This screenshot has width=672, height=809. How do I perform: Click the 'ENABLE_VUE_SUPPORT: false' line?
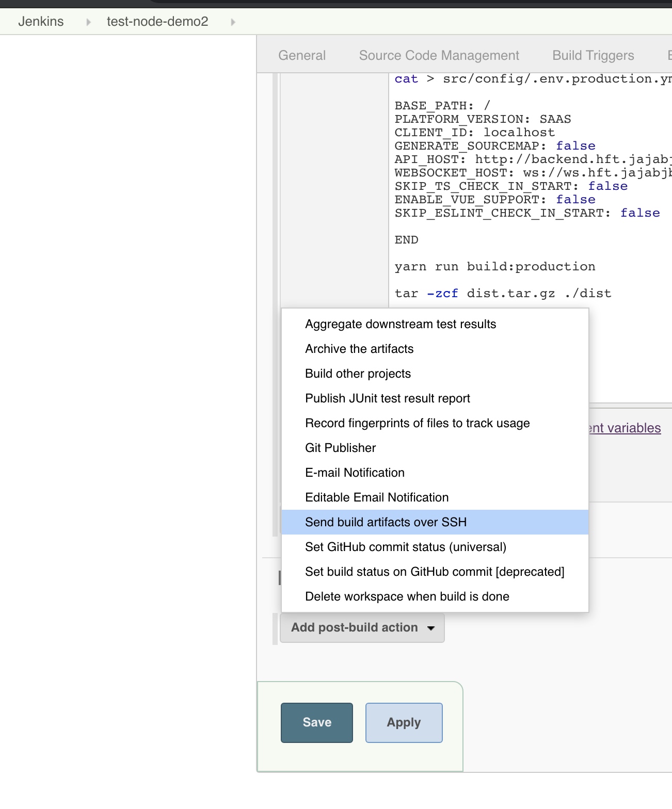pyautogui.click(x=495, y=200)
